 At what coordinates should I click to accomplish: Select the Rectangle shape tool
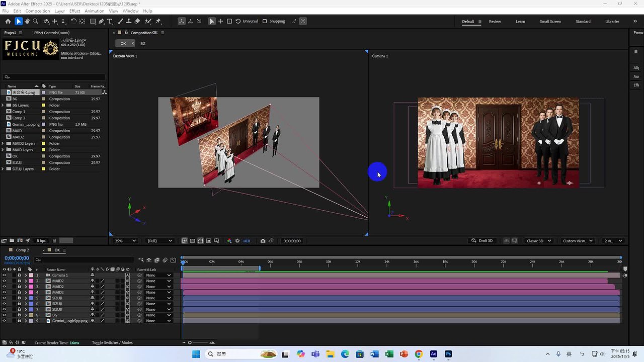[x=93, y=21]
